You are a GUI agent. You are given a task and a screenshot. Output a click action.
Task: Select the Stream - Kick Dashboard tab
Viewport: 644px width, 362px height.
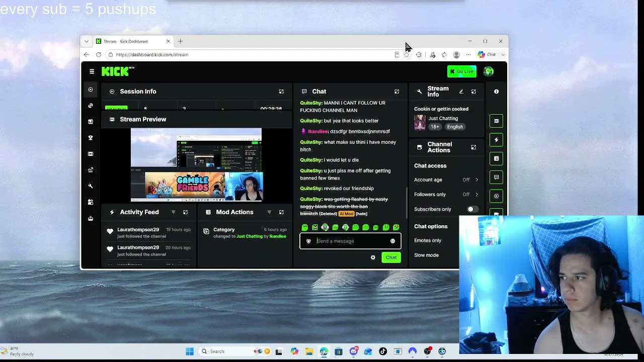pos(133,41)
